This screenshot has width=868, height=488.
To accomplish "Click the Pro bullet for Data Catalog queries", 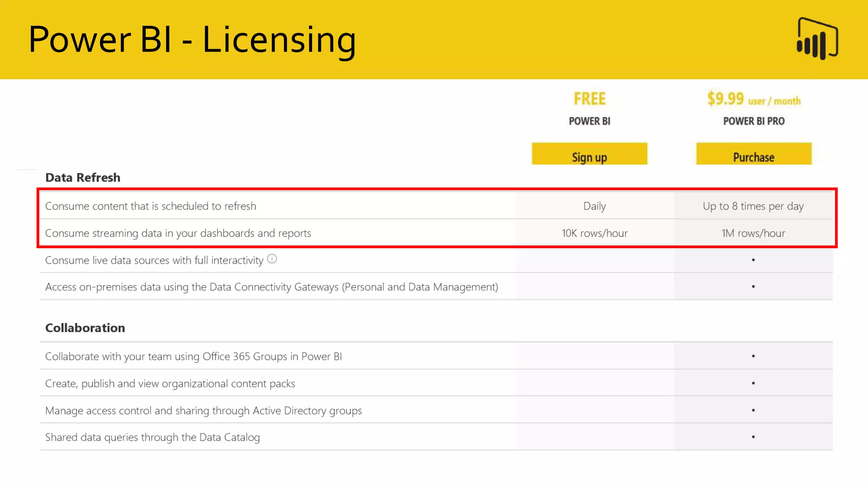I will [753, 437].
